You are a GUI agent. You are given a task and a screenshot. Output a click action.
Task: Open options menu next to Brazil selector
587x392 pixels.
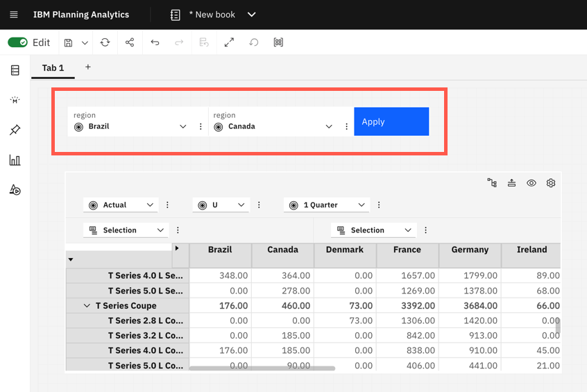click(201, 126)
